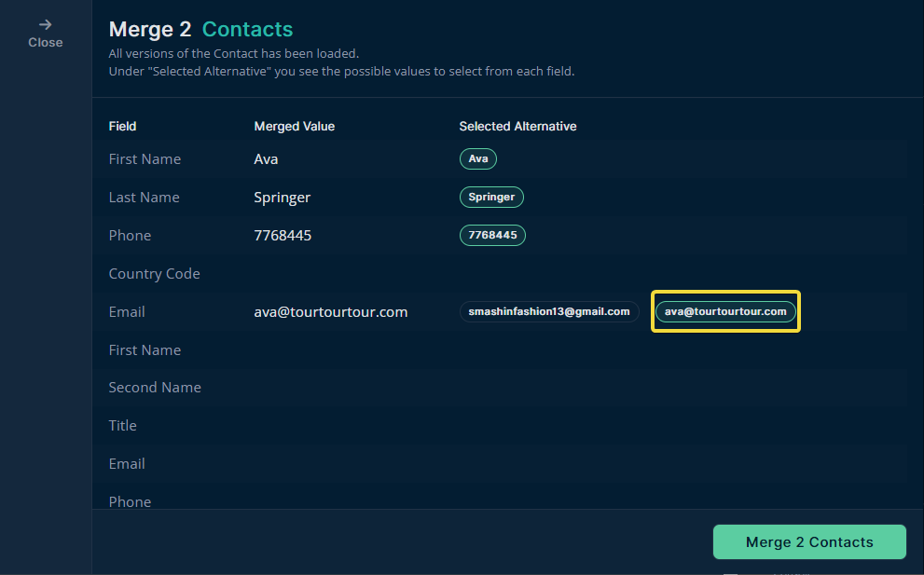Viewport: 924px width, 575px height.
Task: Click the Country Code field label
Action: pyautogui.click(x=155, y=273)
